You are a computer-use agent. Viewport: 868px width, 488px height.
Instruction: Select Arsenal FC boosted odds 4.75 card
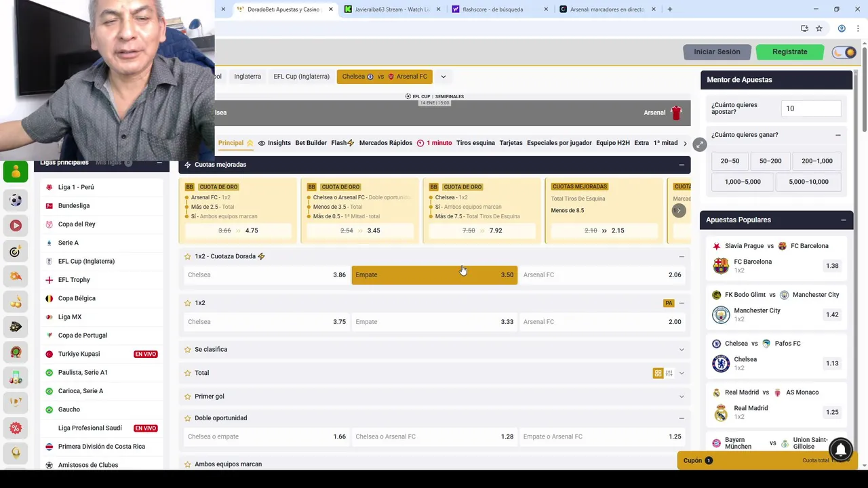(x=238, y=230)
